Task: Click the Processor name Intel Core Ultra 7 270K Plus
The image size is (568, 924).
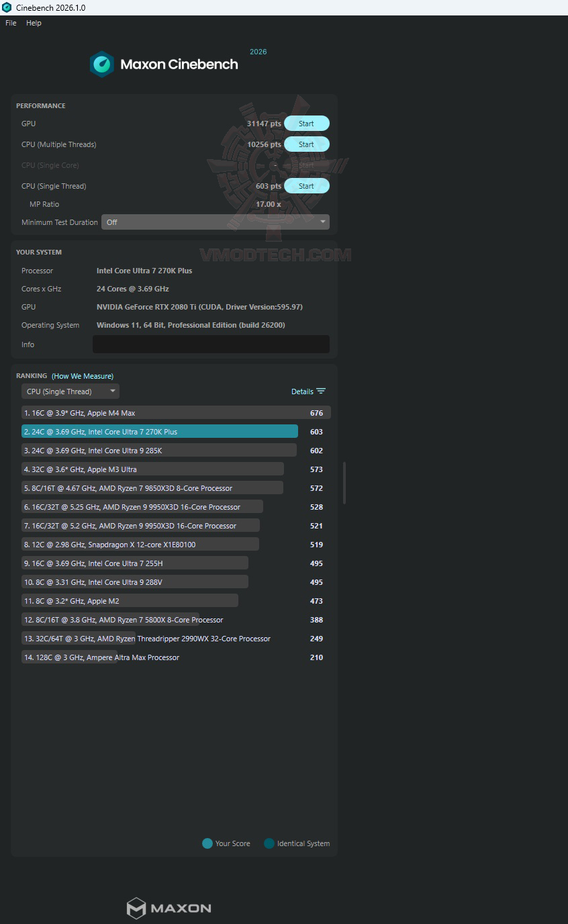Action: pyautogui.click(x=144, y=271)
